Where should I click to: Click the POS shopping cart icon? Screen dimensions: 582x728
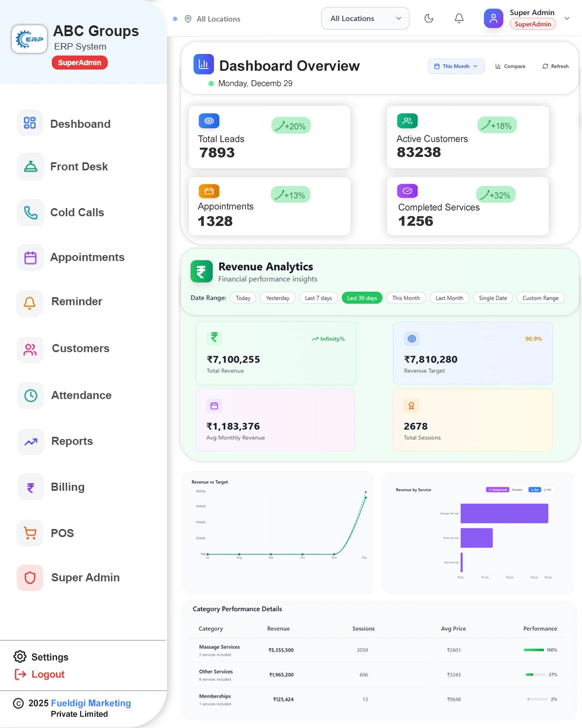click(31, 533)
